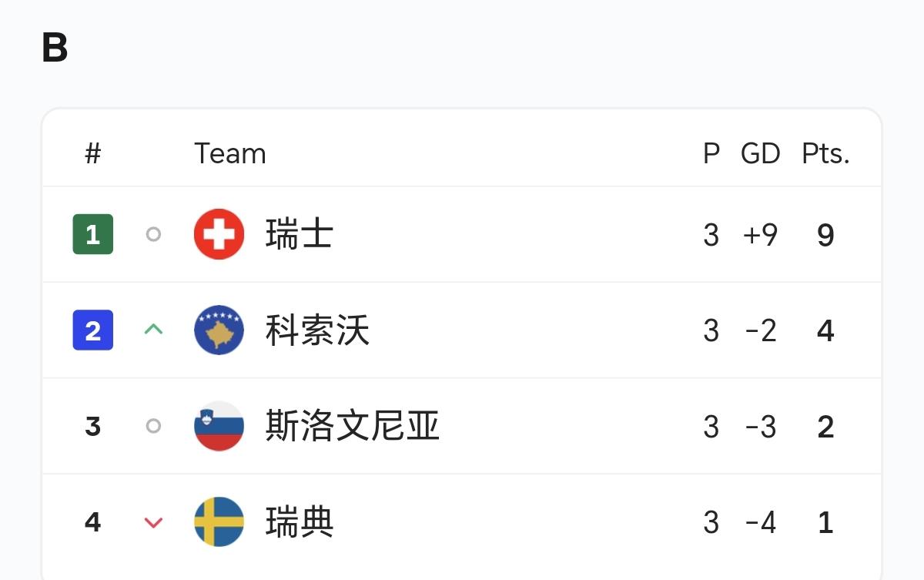Click the unchanged-position circle next to 瑞士

point(153,234)
